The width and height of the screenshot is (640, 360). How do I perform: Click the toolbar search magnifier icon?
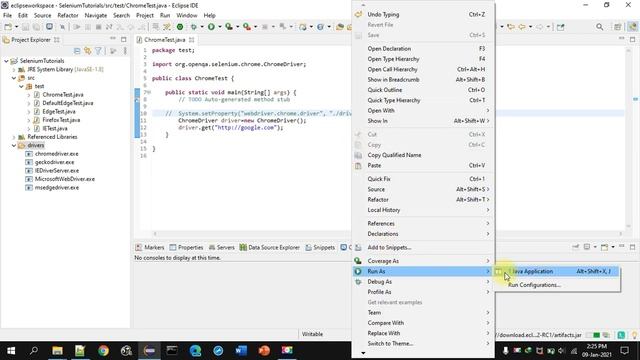pyautogui.click(x=599, y=27)
